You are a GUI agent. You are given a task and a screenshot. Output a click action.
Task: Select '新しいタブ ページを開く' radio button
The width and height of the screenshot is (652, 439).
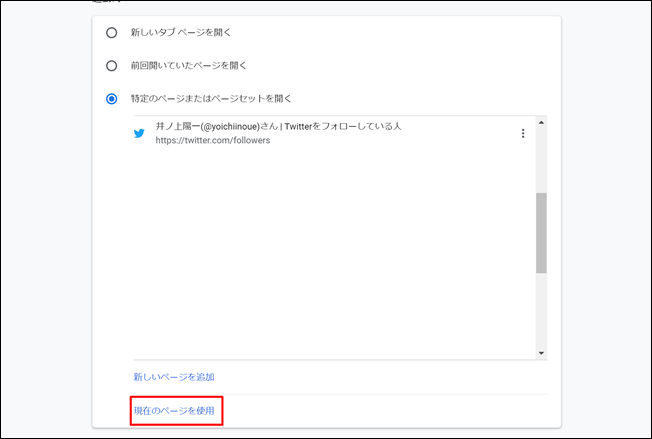(111, 32)
